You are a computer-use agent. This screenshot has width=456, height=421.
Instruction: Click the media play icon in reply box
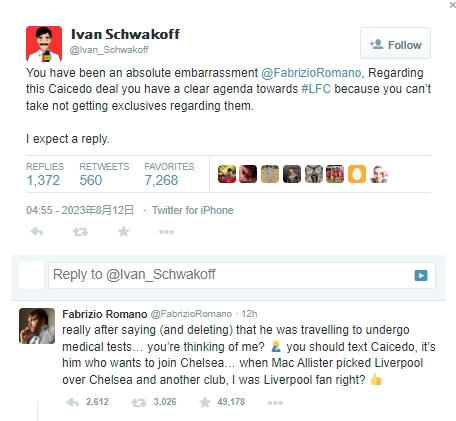coord(421,275)
